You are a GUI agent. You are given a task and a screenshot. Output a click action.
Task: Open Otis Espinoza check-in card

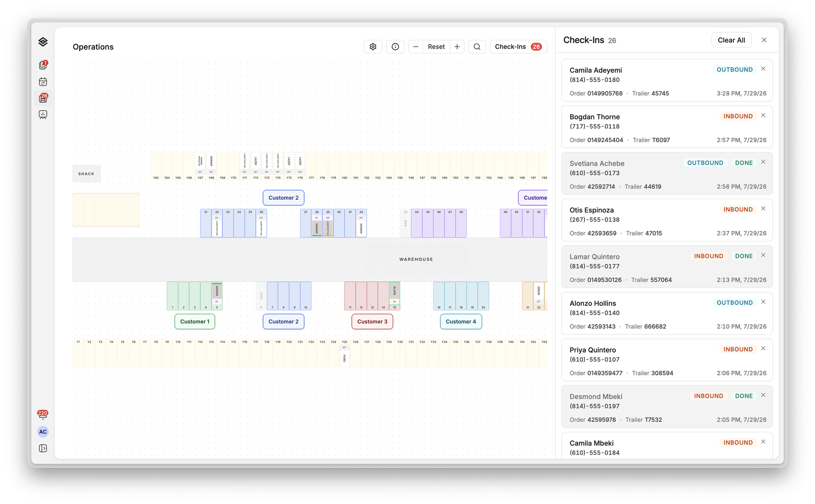[667, 220]
